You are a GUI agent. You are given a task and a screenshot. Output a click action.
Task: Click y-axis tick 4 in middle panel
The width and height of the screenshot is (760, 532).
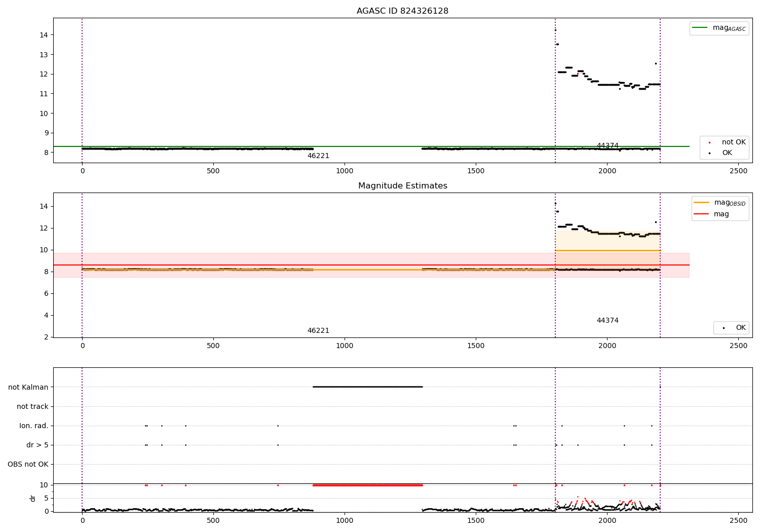46,315
